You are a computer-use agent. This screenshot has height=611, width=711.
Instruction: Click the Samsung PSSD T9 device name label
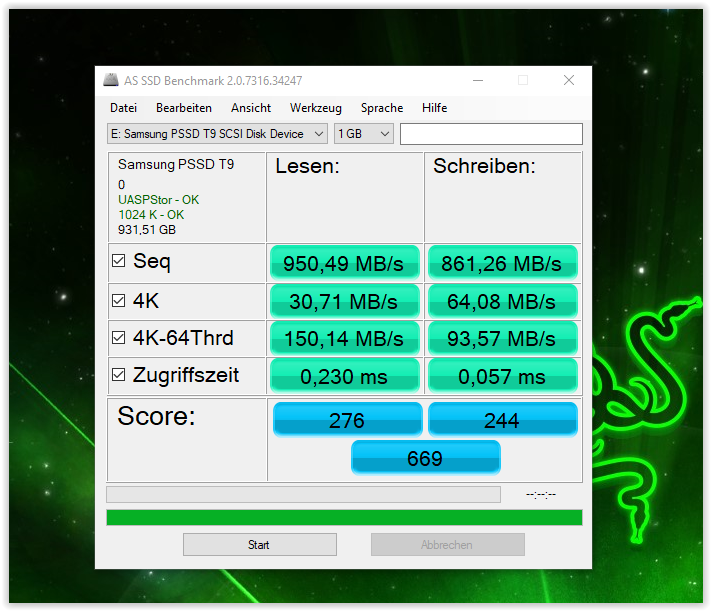(176, 164)
